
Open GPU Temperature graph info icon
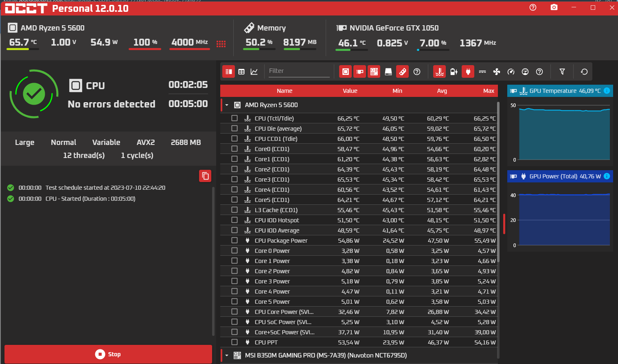click(607, 90)
